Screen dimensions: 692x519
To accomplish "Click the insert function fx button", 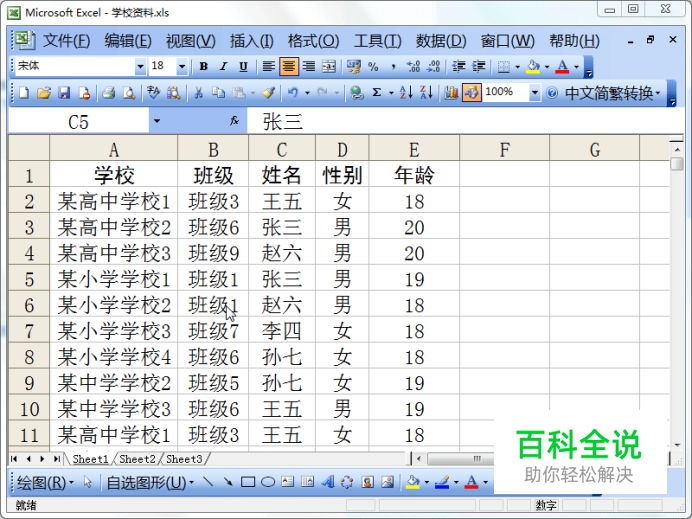I will [234, 120].
